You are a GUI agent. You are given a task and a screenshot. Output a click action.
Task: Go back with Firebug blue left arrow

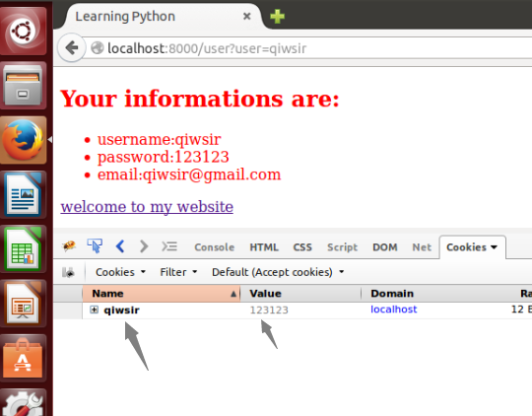coord(120,246)
